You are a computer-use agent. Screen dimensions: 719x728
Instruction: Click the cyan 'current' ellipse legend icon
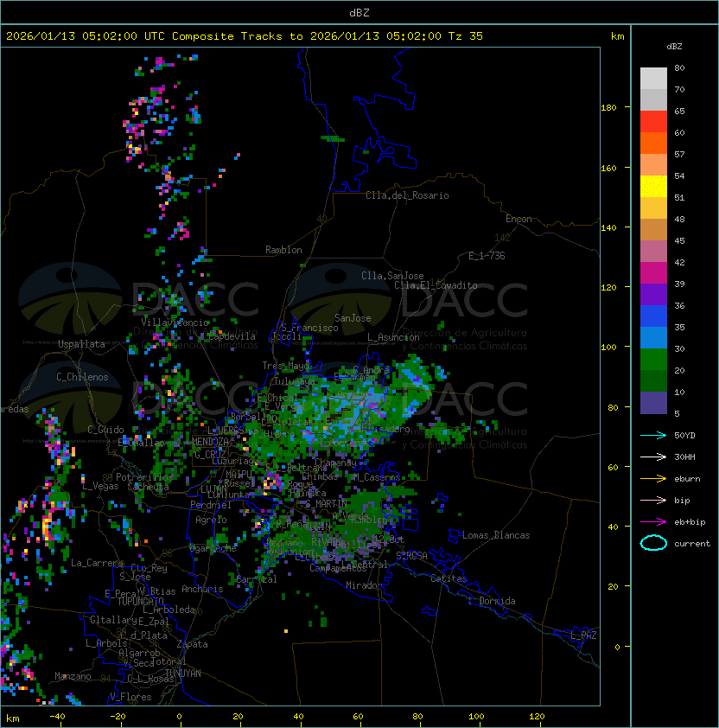[x=653, y=543]
